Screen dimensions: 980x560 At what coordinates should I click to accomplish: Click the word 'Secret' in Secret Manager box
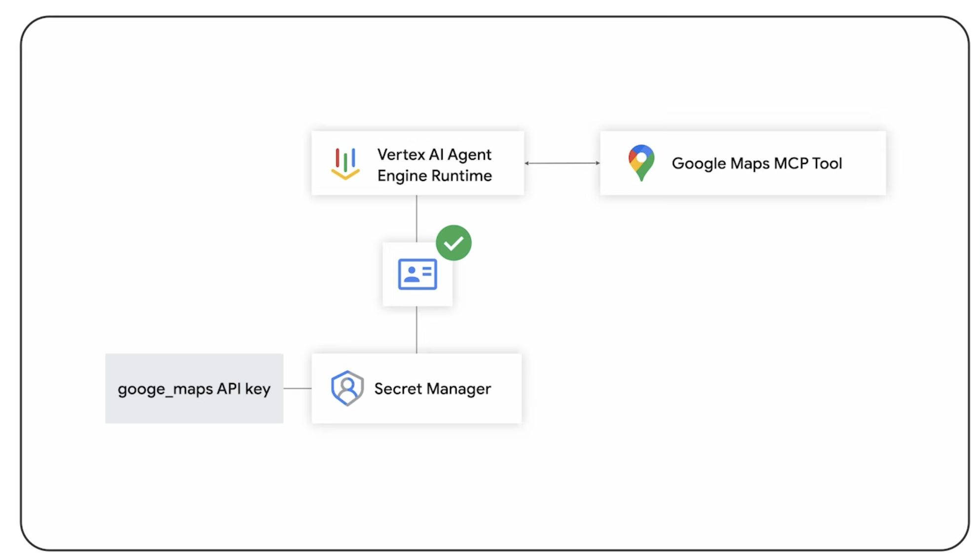[x=398, y=389]
